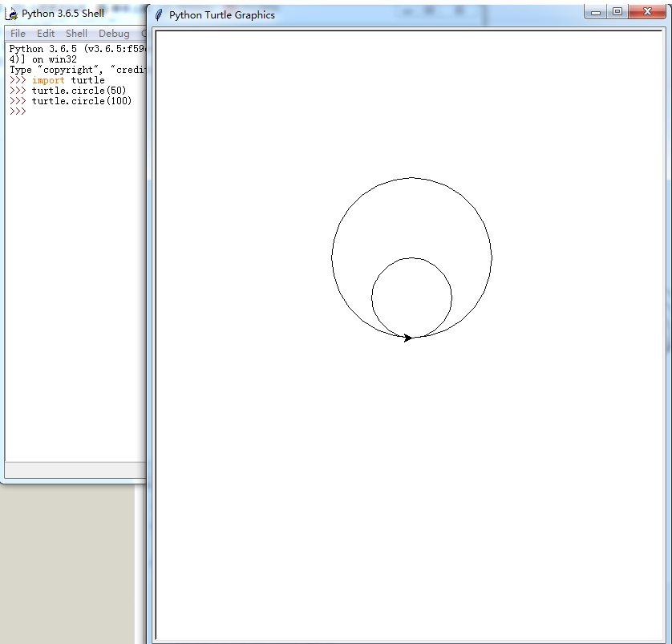This screenshot has height=644, width=672.
Task: Click the turtle.circle(50) command line
Action: [79, 91]
